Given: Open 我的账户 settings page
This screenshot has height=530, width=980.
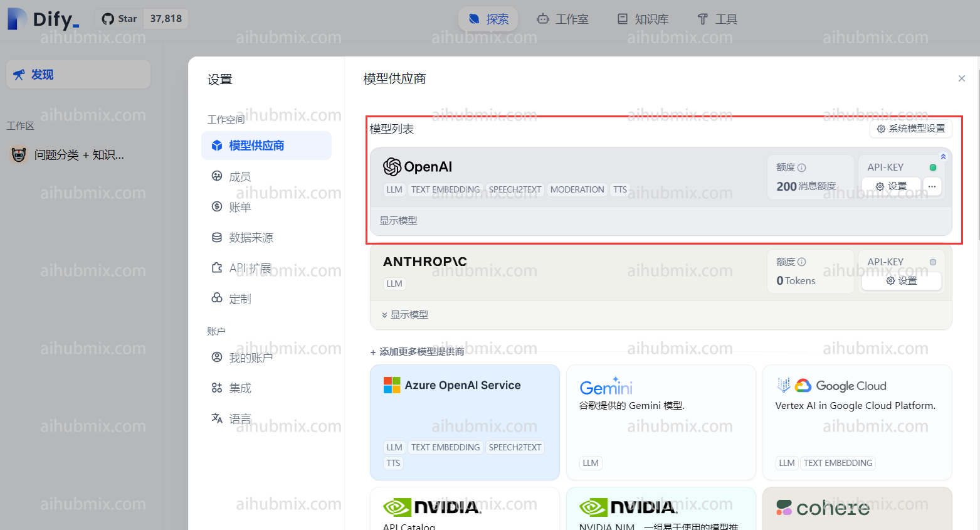Looking at the screenshot, I should [x=266, y=358].
